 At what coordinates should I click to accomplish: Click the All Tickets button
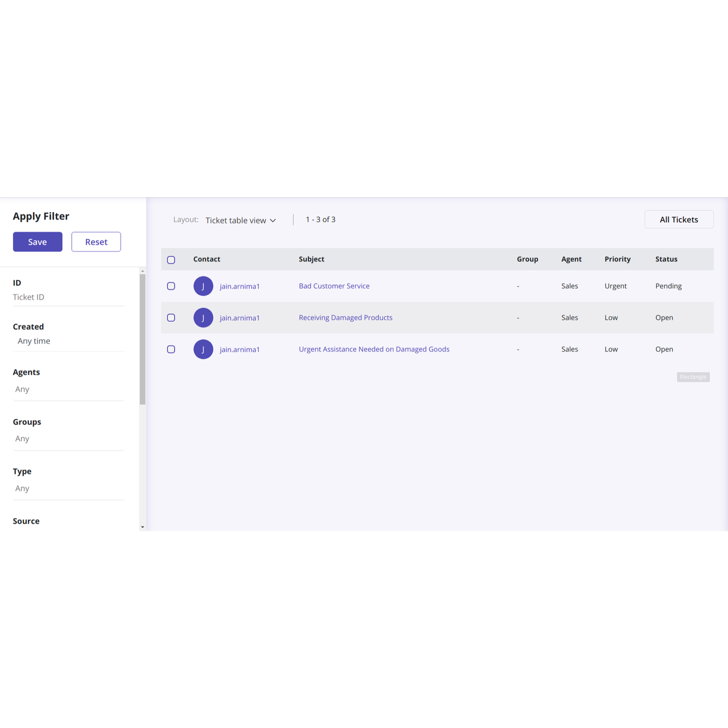point(679,220)
